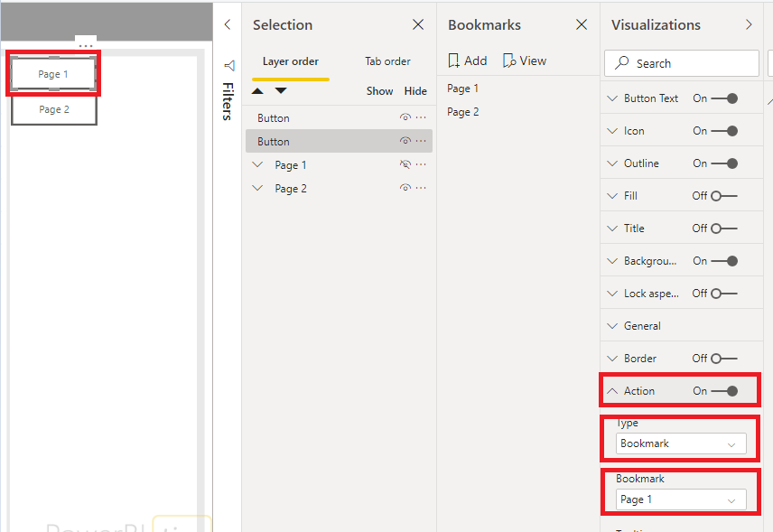Enable the Fill toggle
773x532 pixels.
[724, 196]
